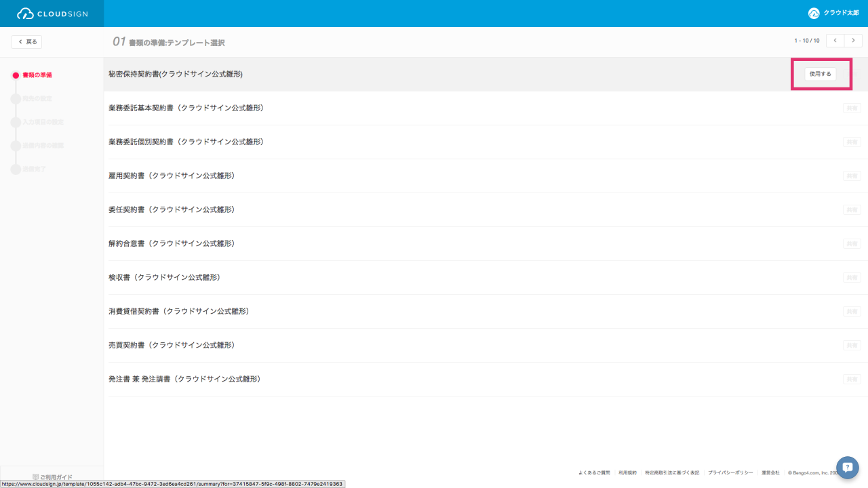Select the 解約合意書 template row

486,243
